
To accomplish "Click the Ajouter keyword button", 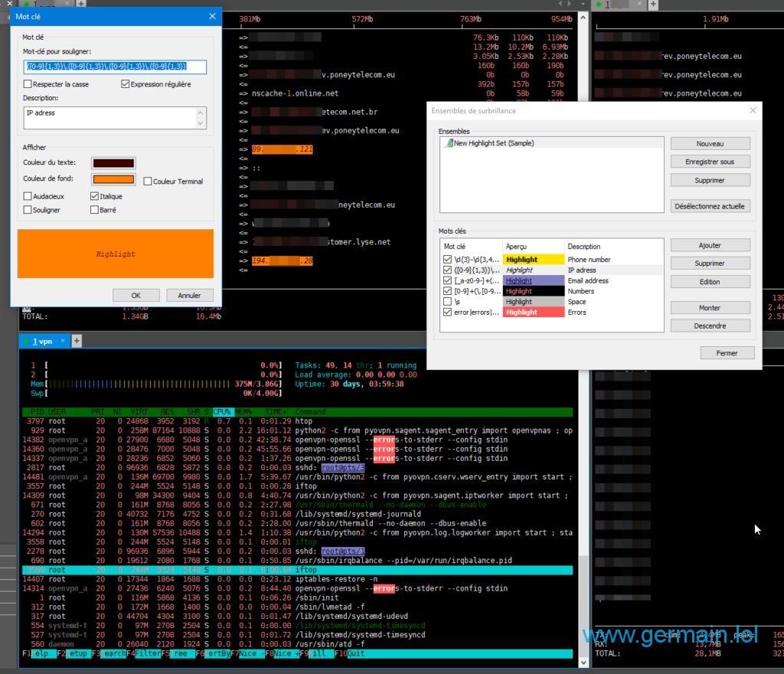I will pyautogui.click(x=710, y=246).
